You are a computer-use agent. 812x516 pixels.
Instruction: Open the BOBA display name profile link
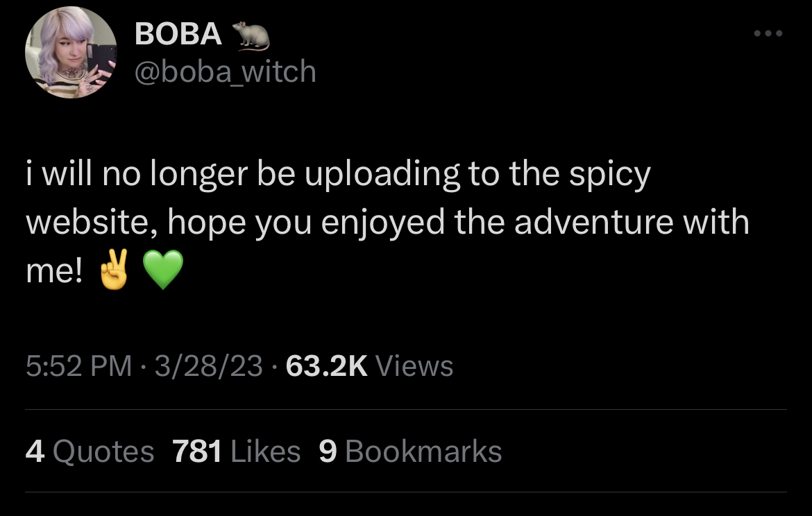pyautogui.click(x=178, y=34)
